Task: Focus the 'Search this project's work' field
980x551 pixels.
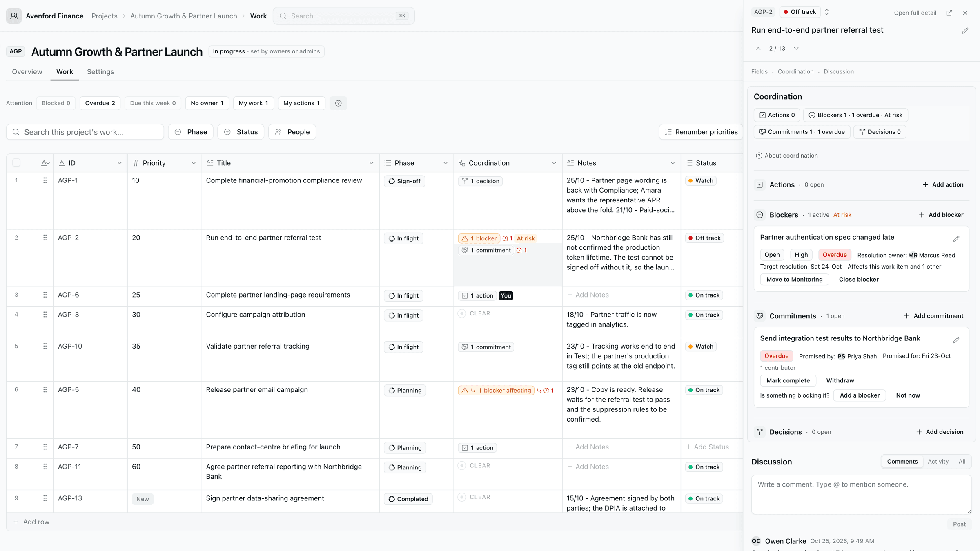Action: 85,132
